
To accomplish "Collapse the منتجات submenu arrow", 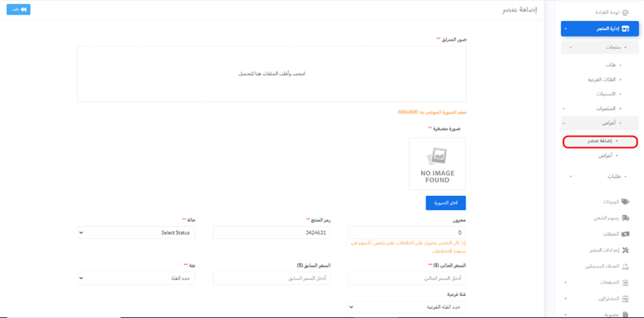I will point(570,48).
